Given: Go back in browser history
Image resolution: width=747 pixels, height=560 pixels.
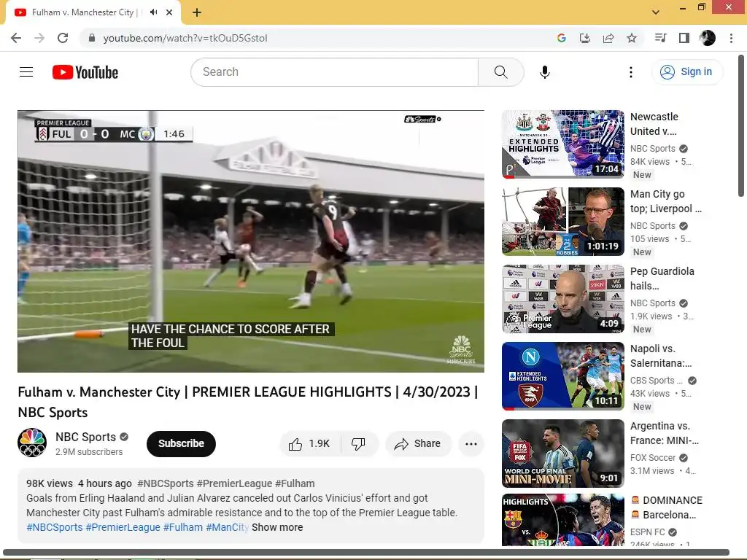Looking at the screenshot, I should (x=16, y=38).
